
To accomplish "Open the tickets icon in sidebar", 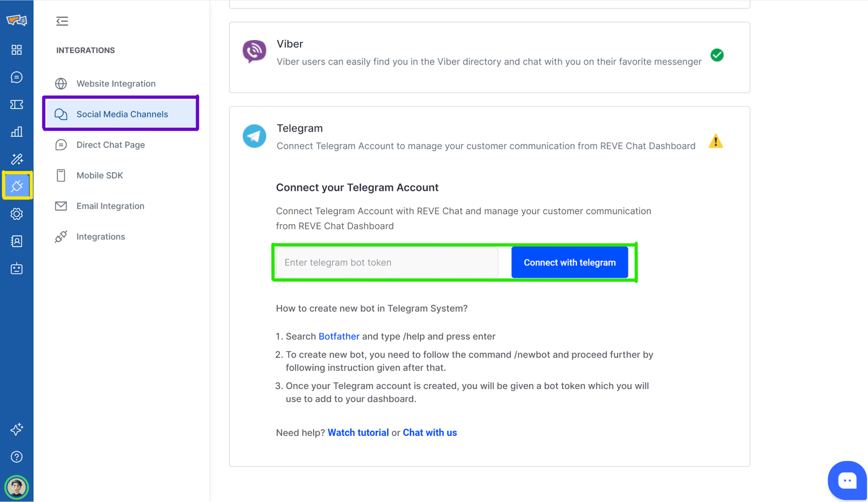I will coord(16,104).
